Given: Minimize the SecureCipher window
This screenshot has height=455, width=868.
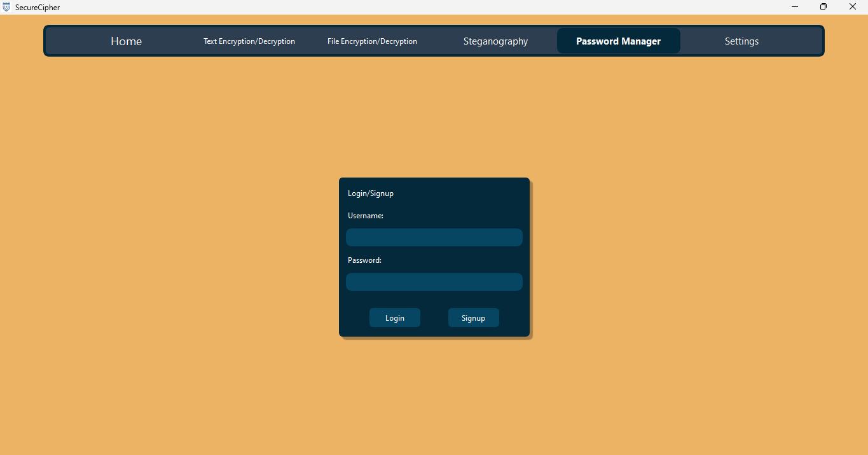Looking at the screenshot, I should pyautogui.click(x=795, y=7).
